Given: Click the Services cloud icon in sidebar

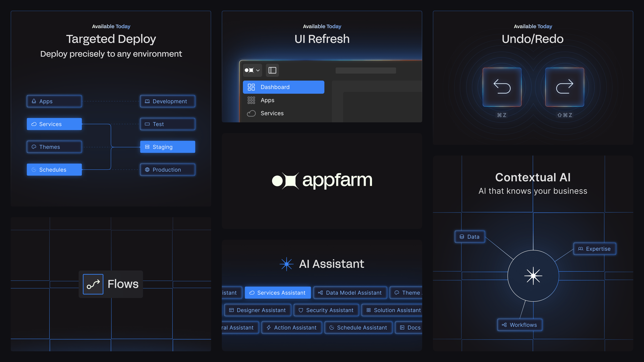Looking at the screenshot, I should point(251,113).
